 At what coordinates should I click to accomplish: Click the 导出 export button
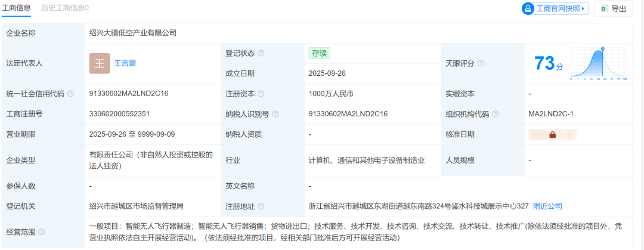tap(614, 8)
